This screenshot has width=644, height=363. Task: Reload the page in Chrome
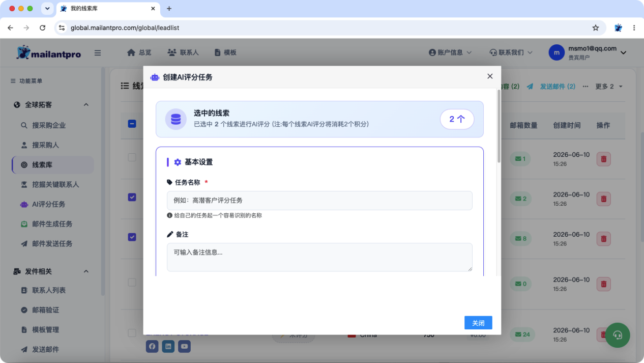coord(42,28)
